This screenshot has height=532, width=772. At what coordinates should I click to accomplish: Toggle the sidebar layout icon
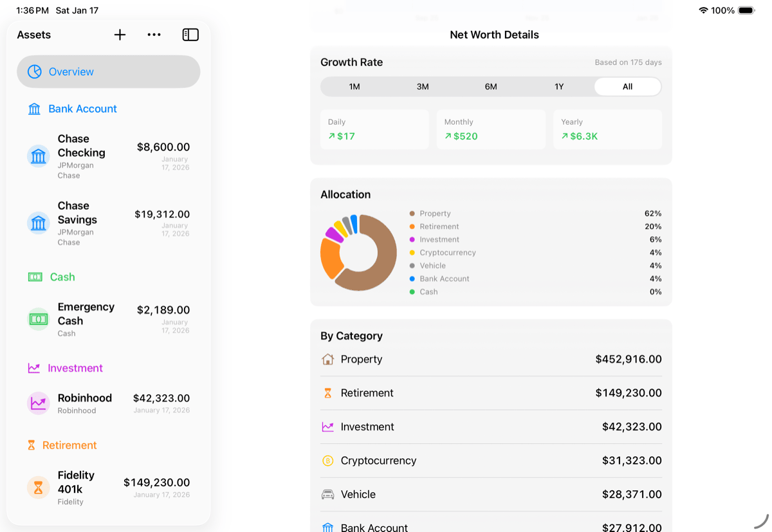[x=190, y=35]
